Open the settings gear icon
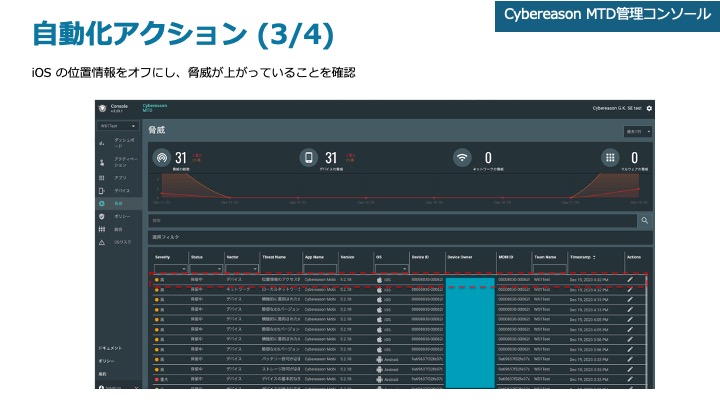 (x=649, y=108)
